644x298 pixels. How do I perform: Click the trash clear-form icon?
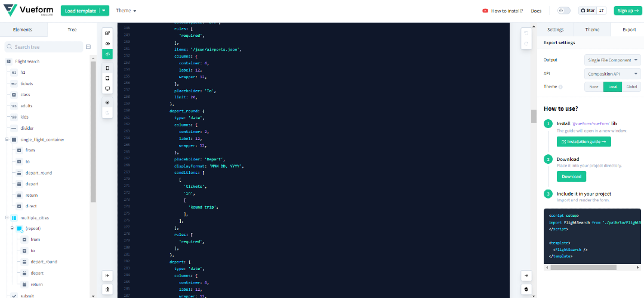pos(107,290)
